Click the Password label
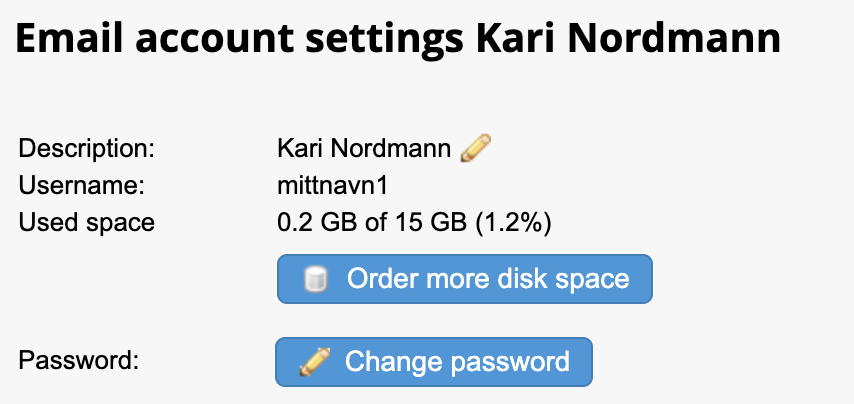This screenshot has height=404, width=854. [78, 360]
